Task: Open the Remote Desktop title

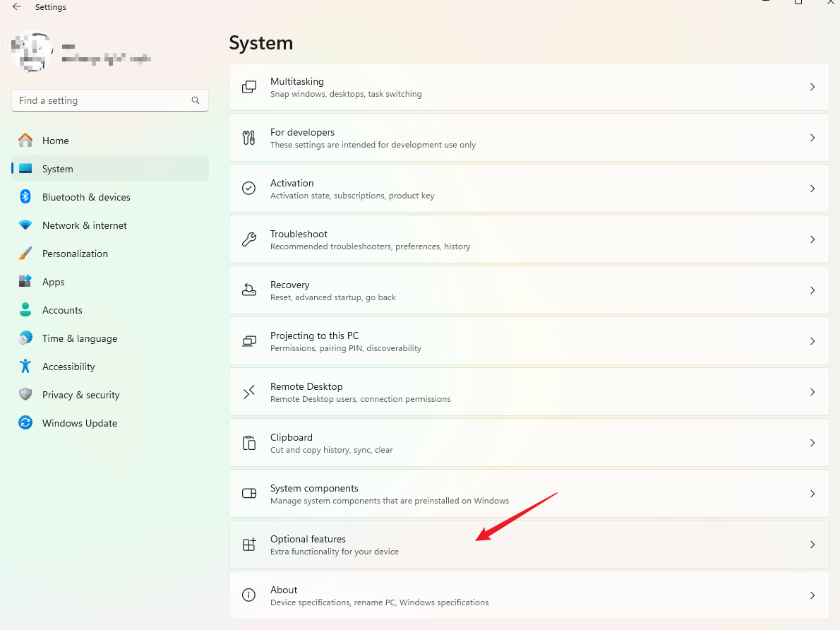Action: (306, 386)
